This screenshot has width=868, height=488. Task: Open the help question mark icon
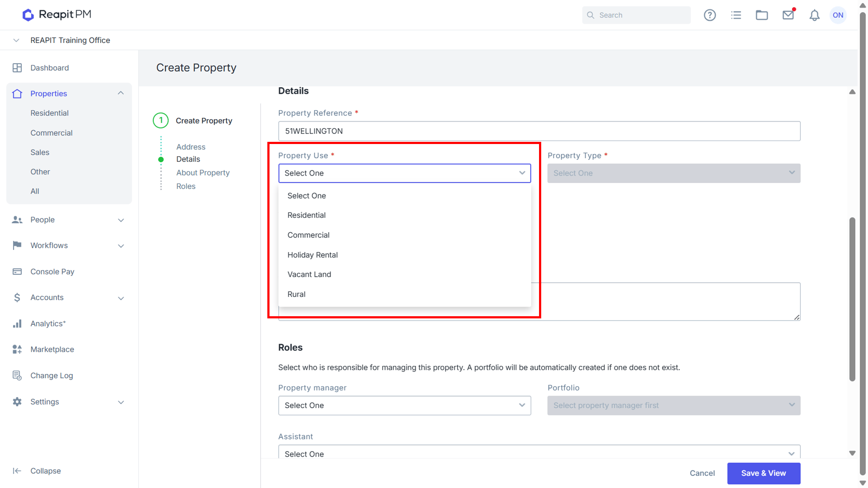tap(710, 15)
